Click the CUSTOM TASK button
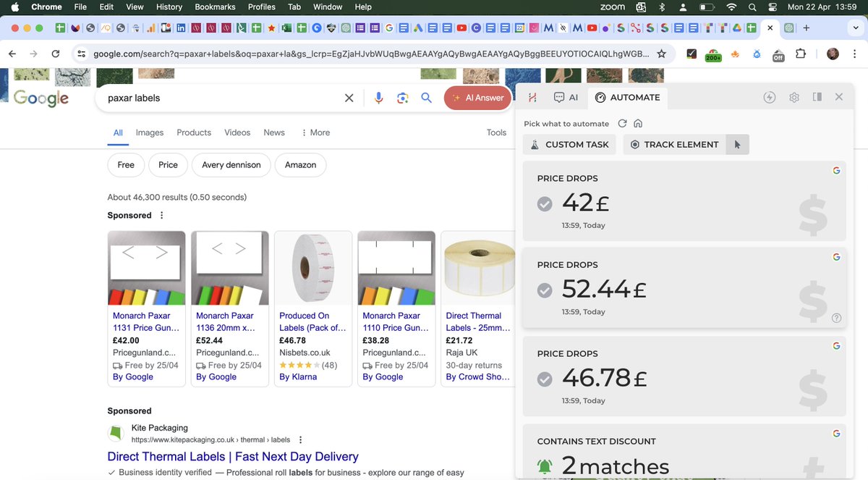 pos(569,144)
